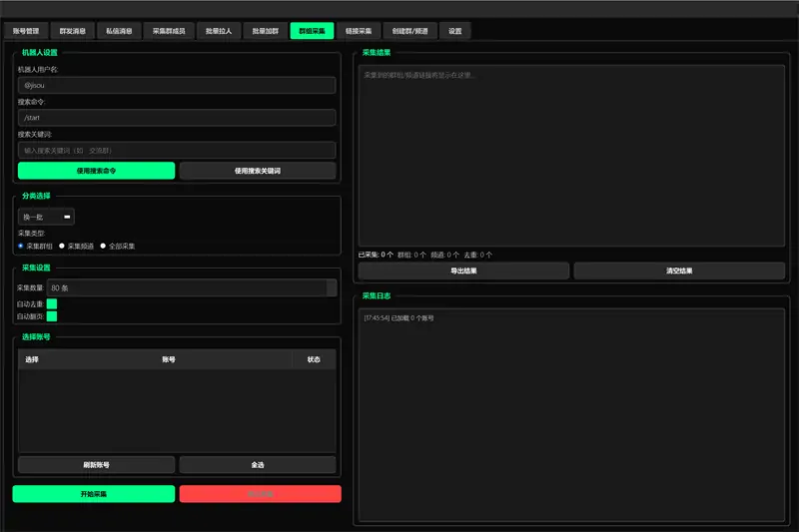799x532 pixels.
Task: Switch to the 群发消息 tab
Action: click(x=72, y=31)
